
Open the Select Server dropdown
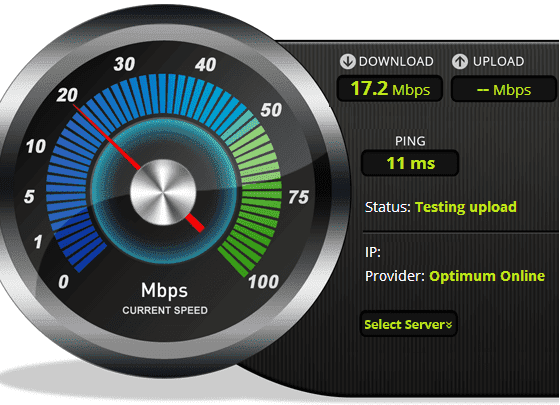tap(408, 324)
